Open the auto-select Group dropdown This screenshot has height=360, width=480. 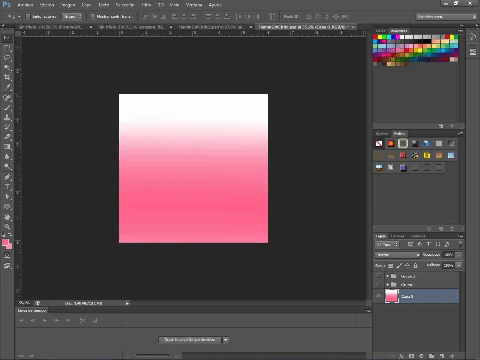[x=72, y=16]
